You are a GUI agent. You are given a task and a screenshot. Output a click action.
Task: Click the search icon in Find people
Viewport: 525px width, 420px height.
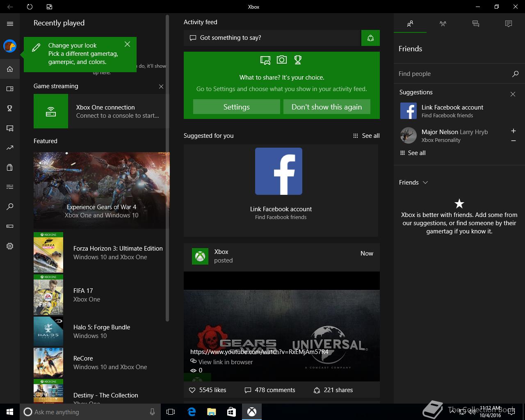pos(515,74)
